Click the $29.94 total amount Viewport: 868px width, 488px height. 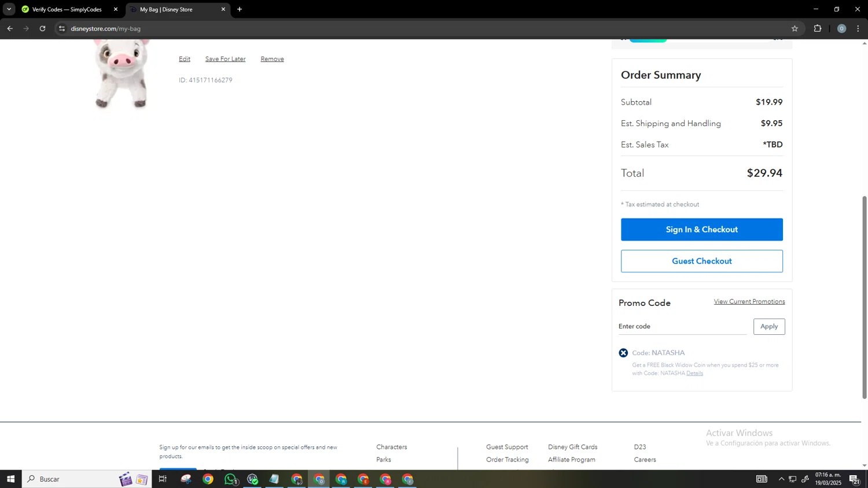click(x=764, y=173)
